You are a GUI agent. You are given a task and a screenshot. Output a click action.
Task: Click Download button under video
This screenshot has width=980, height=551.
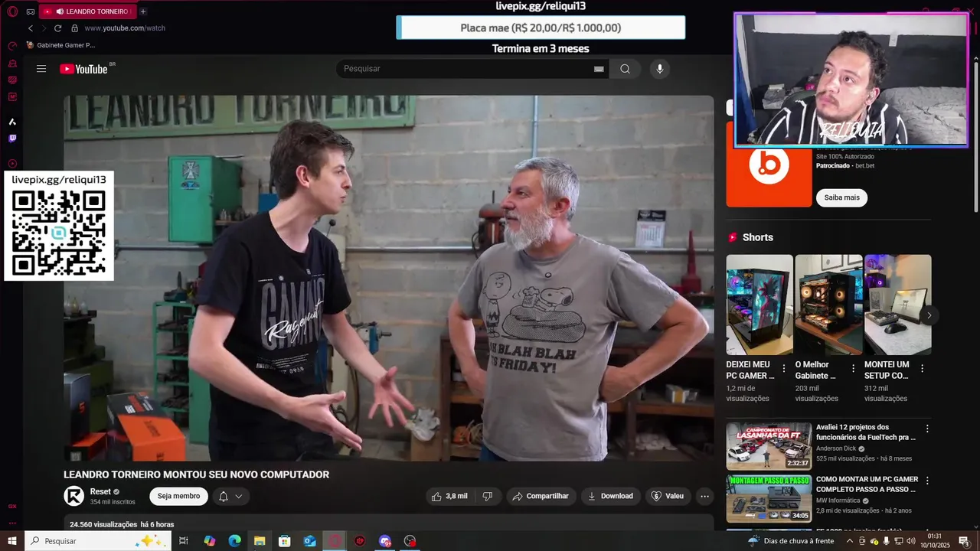610,496
